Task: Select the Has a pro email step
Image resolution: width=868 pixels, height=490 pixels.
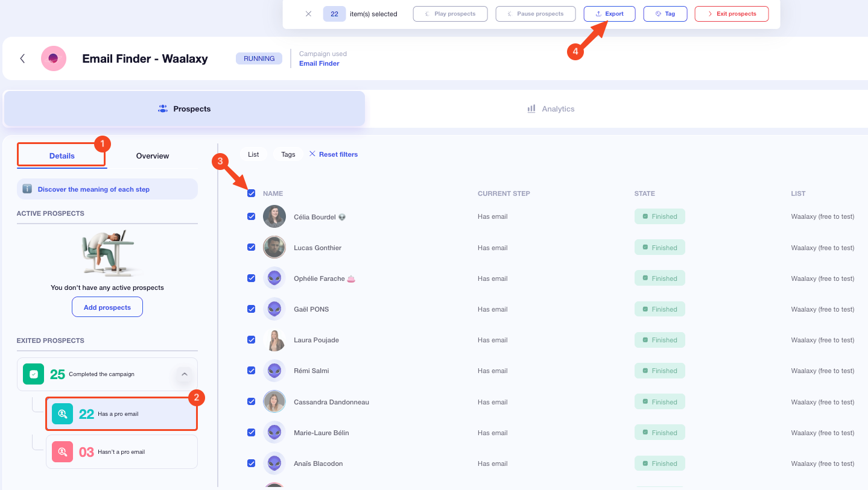Action: [122, 414]
